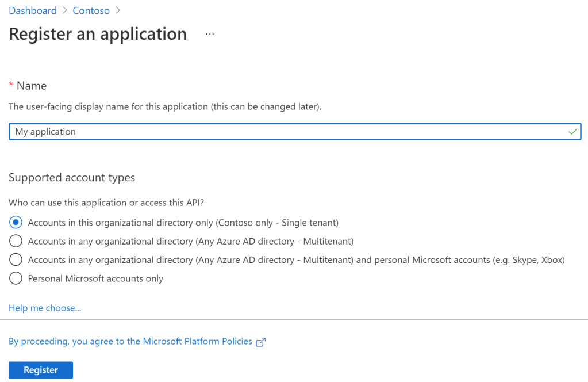The image size is (588, 382).
Task: Navigate to the Dashboard breadcrumb
Action: (x=33, y=11)
